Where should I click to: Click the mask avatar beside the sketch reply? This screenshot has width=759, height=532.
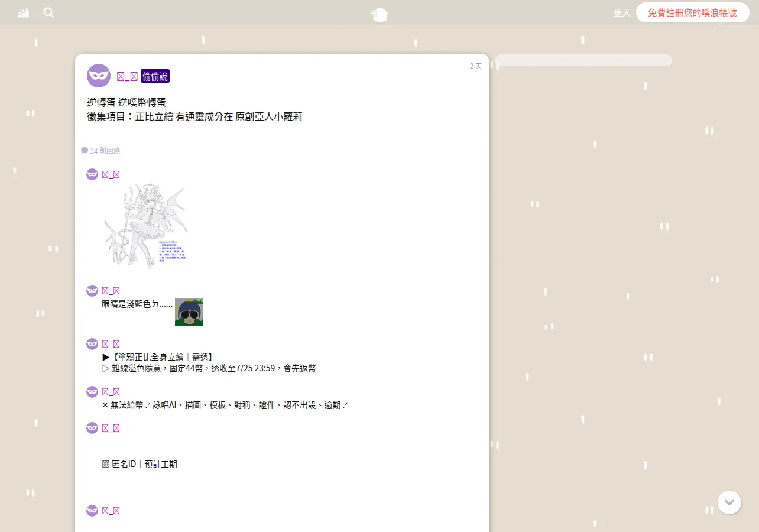click(92, 174)
